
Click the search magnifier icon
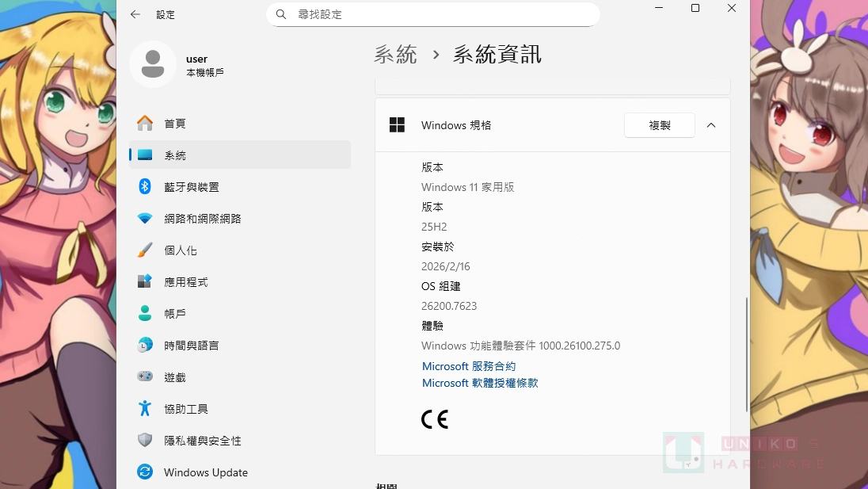(281, 14)
